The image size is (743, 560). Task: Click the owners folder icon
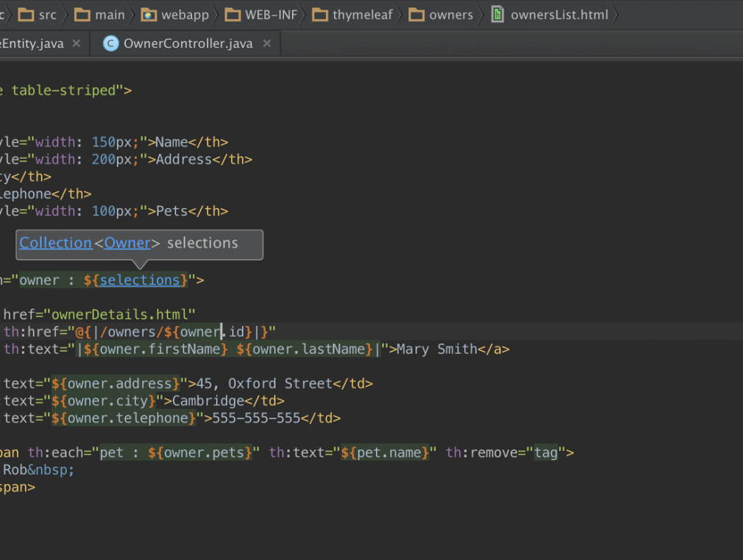pyautogui.click(x=416, y=15)
